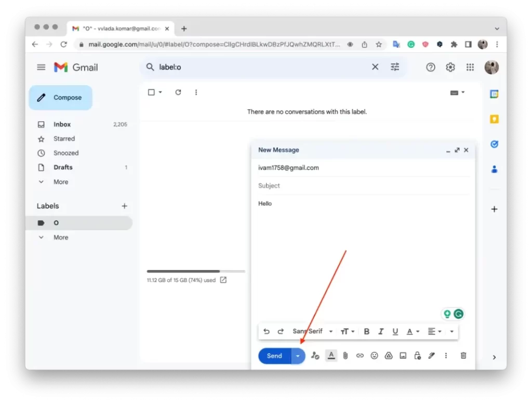The width and height of the screenshot is (532, 403).
Task: Open the Google account avatar in Gmail
Action: pos(491,67)
